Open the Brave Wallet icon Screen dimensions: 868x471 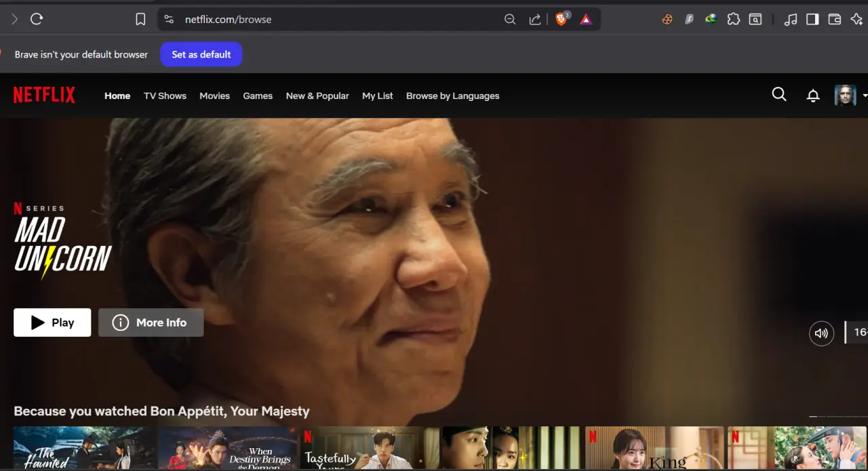click(835, 19)
